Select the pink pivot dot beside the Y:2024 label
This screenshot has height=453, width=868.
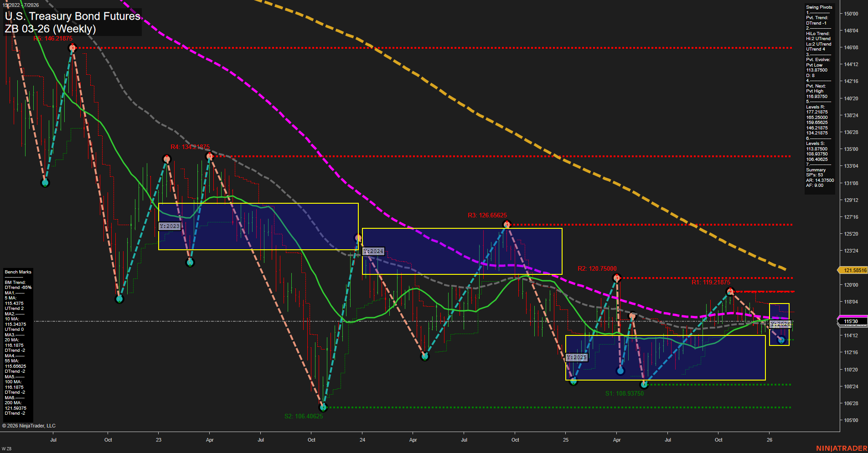(x=357, y=237)
